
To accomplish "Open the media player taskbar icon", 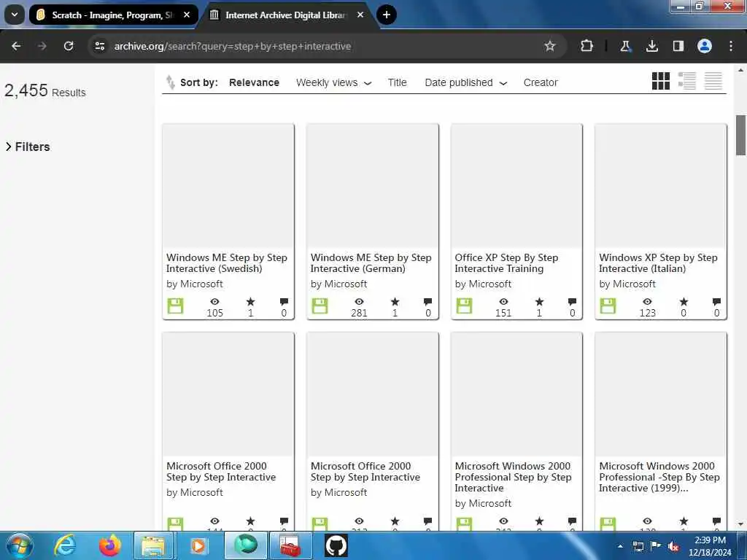I will tap(198, 545).
